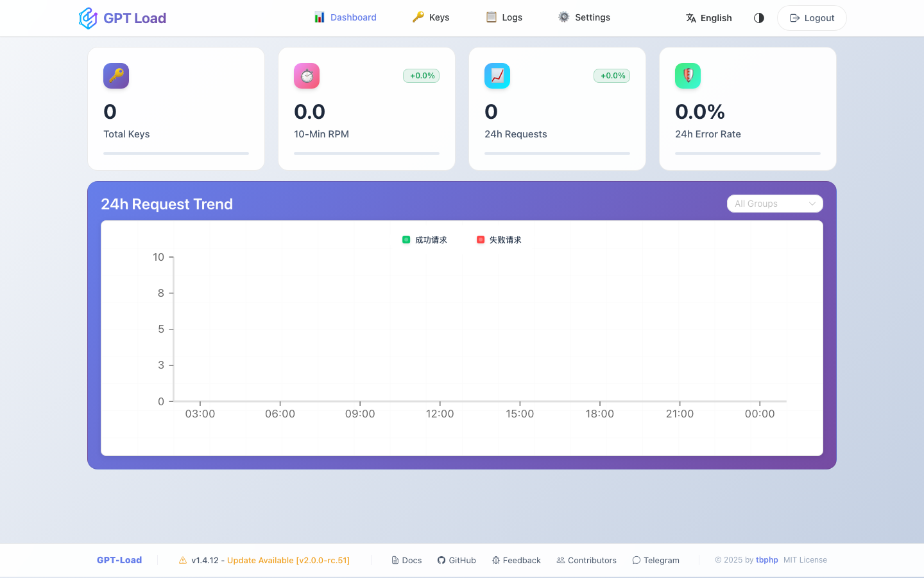Open the Logs page
The image size is (924, 578).
point(504,17)
